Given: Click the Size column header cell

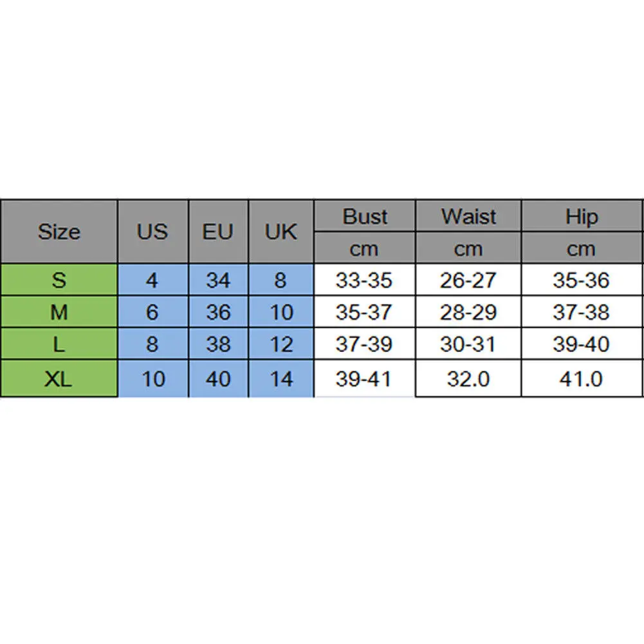Looking at the screenshot, I should click(59, 232).
